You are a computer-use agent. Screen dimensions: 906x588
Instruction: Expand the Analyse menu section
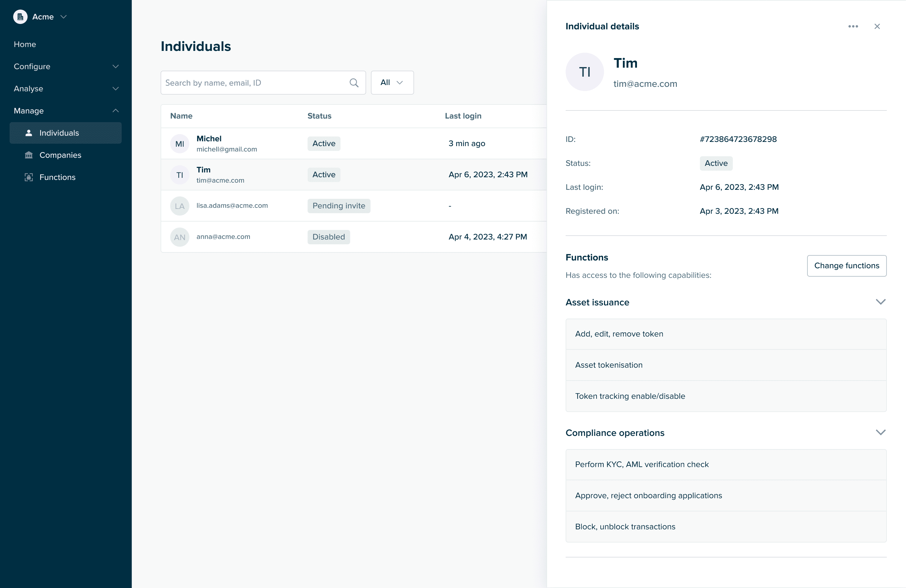(x=66, y=89)
